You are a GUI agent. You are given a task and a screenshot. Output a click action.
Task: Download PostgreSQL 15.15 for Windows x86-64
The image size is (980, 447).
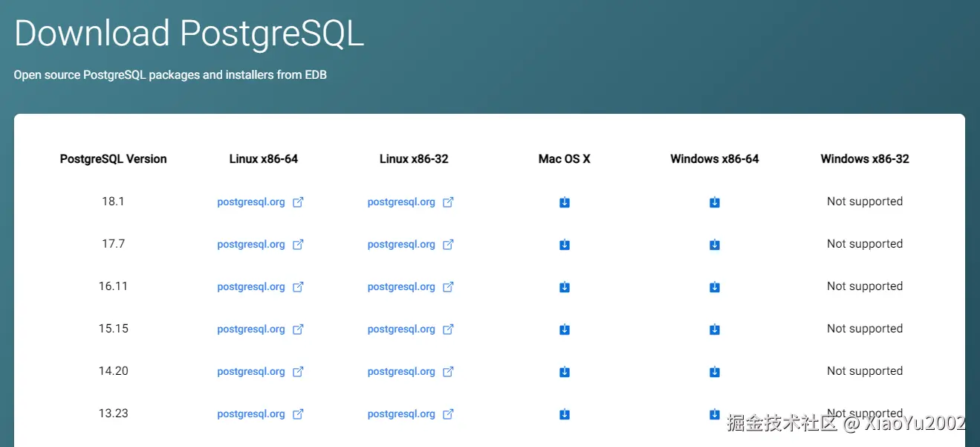point(715,329)
